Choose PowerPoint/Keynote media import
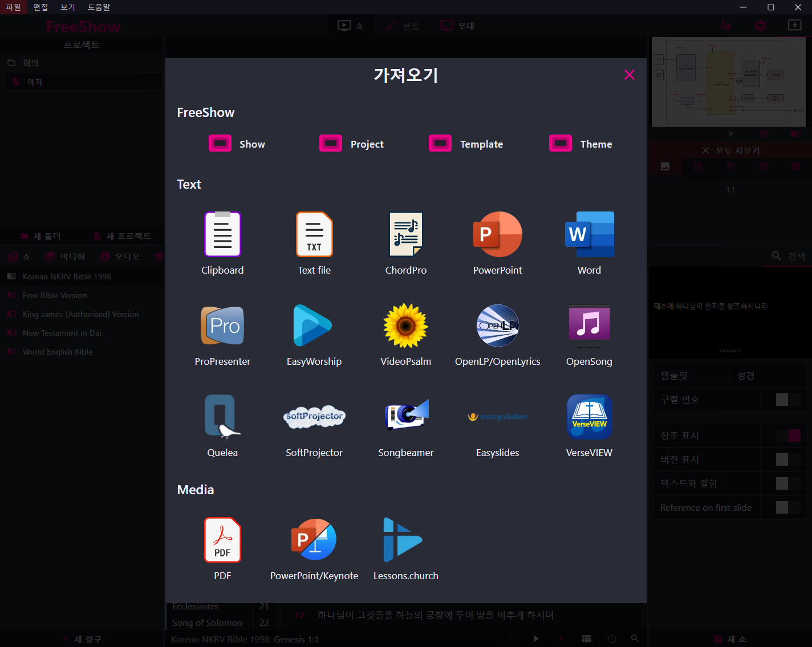 [x=314, y=549]
